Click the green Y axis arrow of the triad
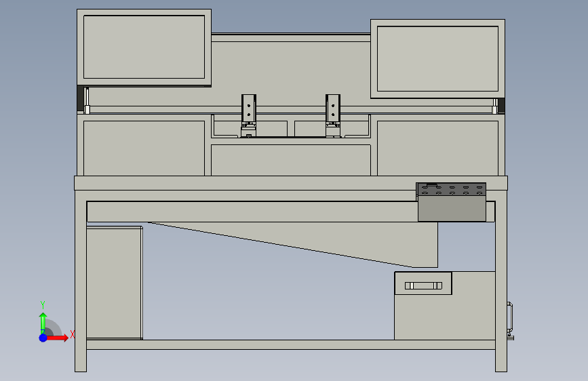Viewport: 588px width, 381px height. (x=43, y=323)
